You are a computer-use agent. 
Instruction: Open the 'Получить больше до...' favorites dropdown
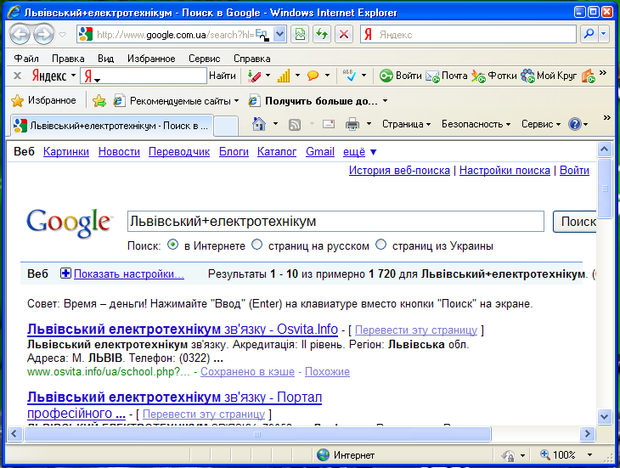(385, 101)
